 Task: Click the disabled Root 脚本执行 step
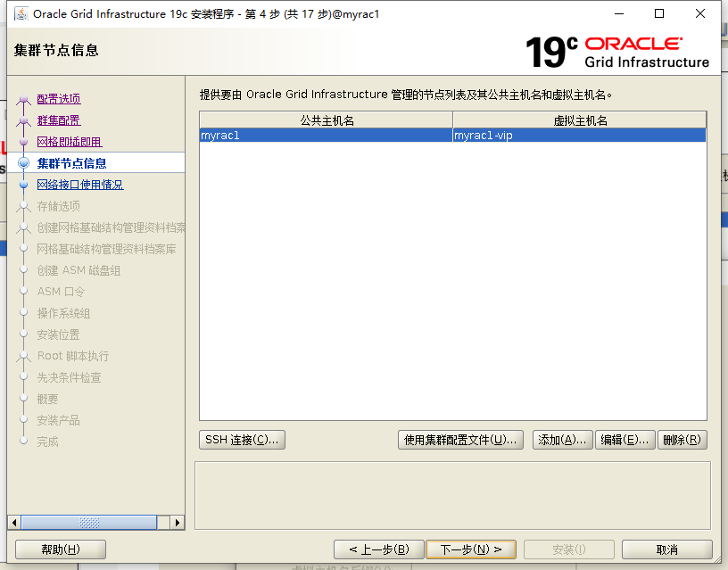[x=73, y=356]
